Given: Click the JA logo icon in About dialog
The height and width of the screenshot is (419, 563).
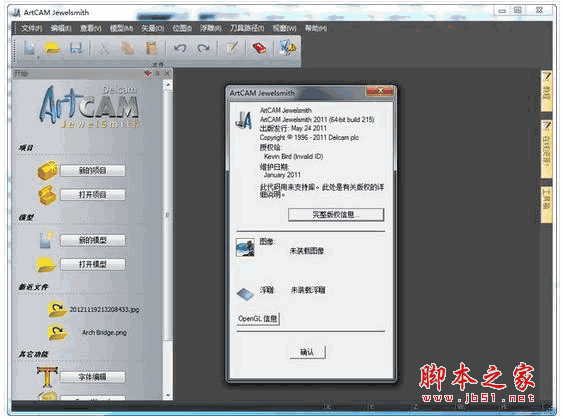Looking at the screenshot, I should coord(244,120).
